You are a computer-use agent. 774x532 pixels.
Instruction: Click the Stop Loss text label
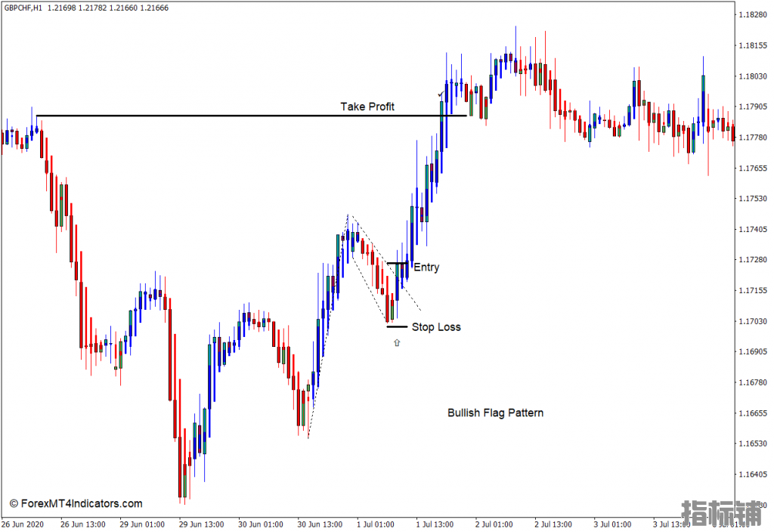tap(436, 327)
